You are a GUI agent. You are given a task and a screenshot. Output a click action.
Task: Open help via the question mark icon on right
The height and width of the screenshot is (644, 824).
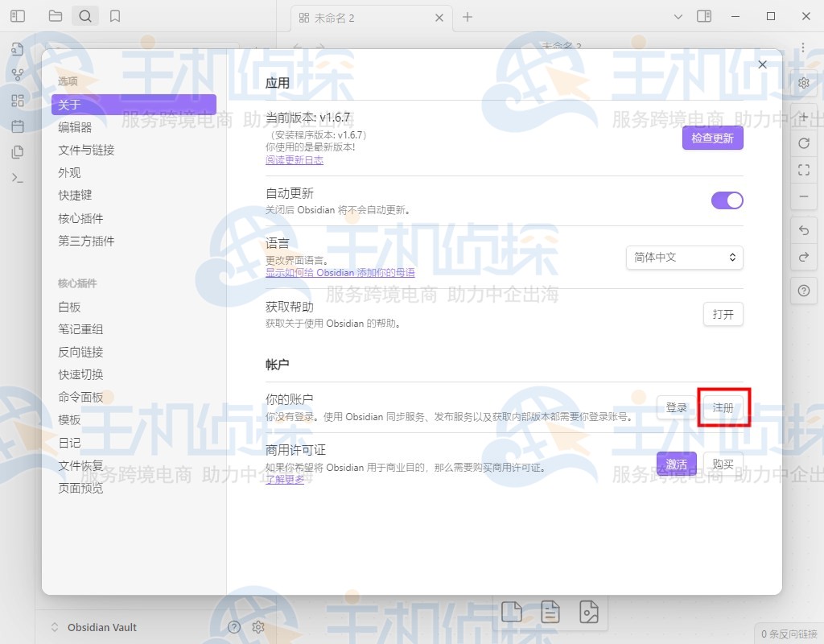(x=804, y=291)
